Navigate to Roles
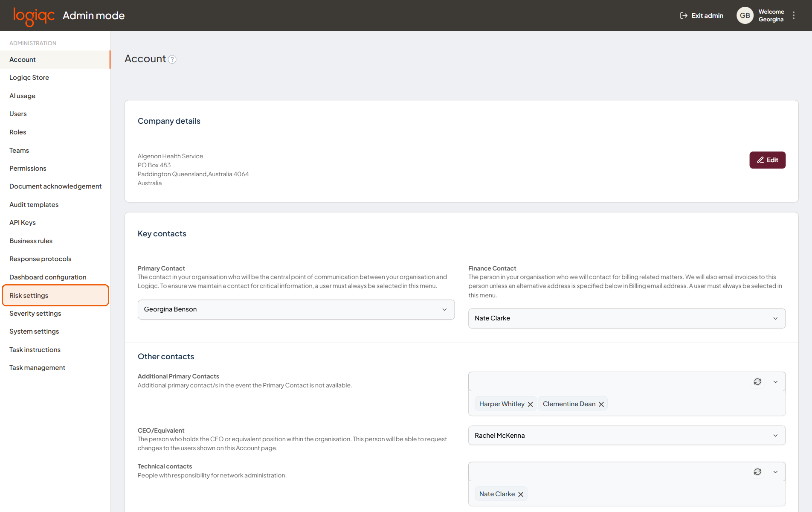This screenshot has width=812, height=512. [55, 132]
